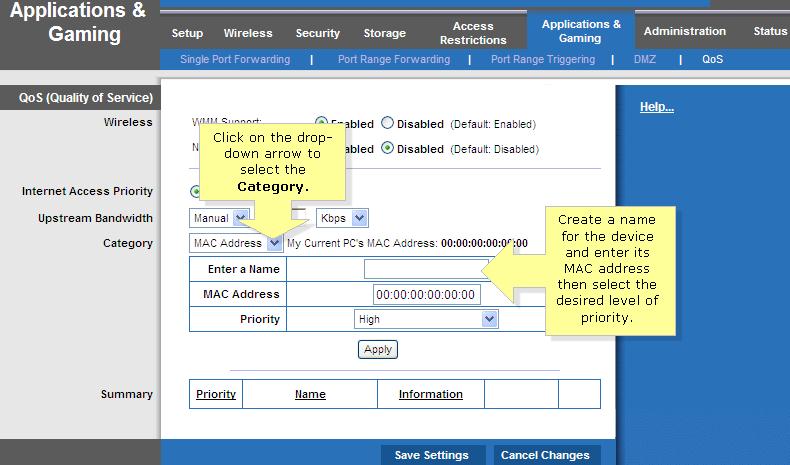The width and height of the screenshot is (790, 465).
Task: Select Disabled for No Acknowledgement
Action: coord(388,149)
